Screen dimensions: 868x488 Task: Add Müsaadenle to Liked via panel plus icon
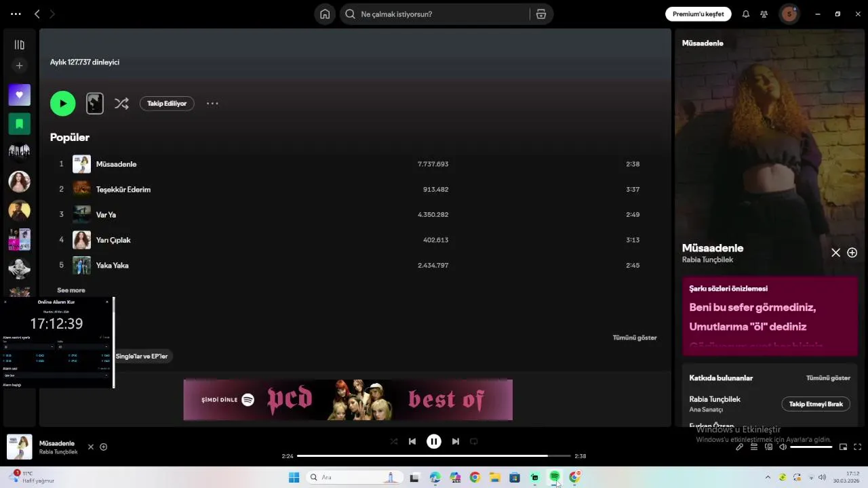852,253
